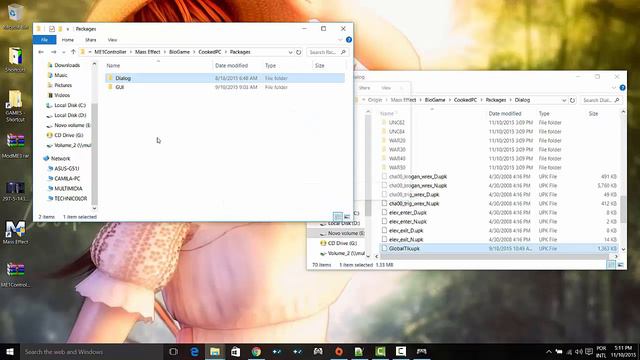Refresh the Dialog window address bar

[x=573, y=100]
